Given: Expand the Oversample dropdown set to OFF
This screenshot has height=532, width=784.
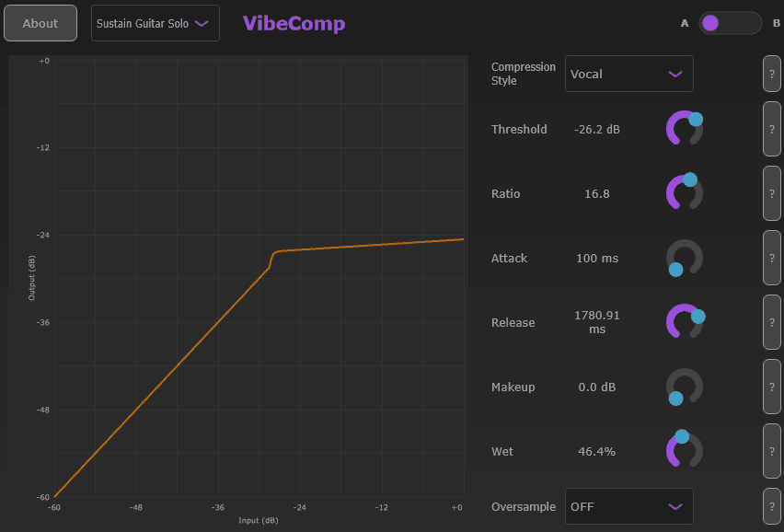Looking at the screenshot, I should point(628,505).
